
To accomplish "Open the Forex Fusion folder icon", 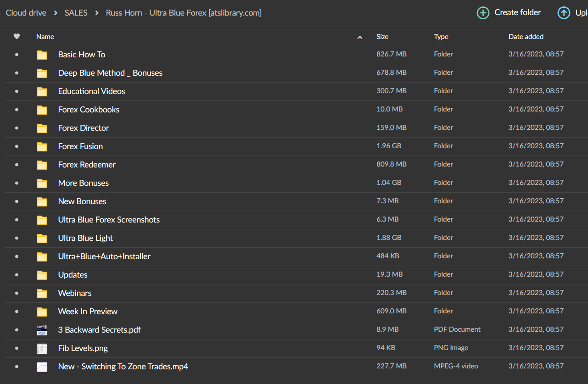I will tap(42, 146).
